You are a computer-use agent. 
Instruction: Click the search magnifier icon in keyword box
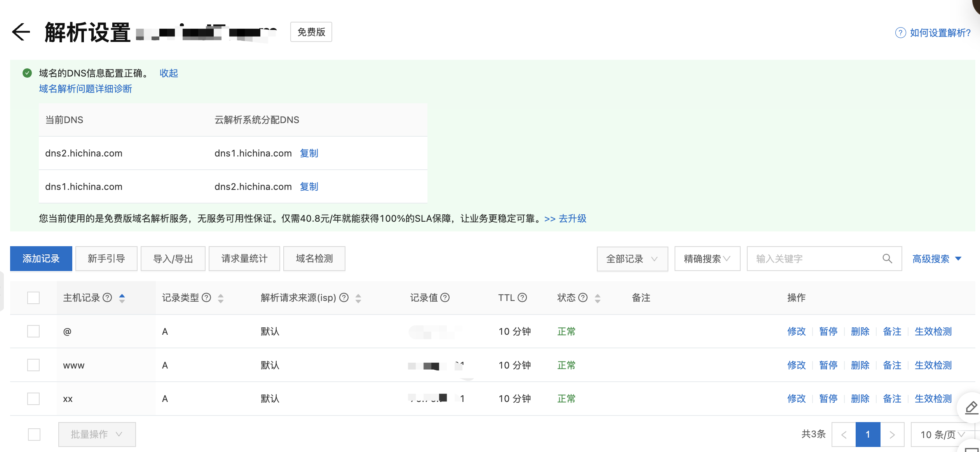coord(887,259)
